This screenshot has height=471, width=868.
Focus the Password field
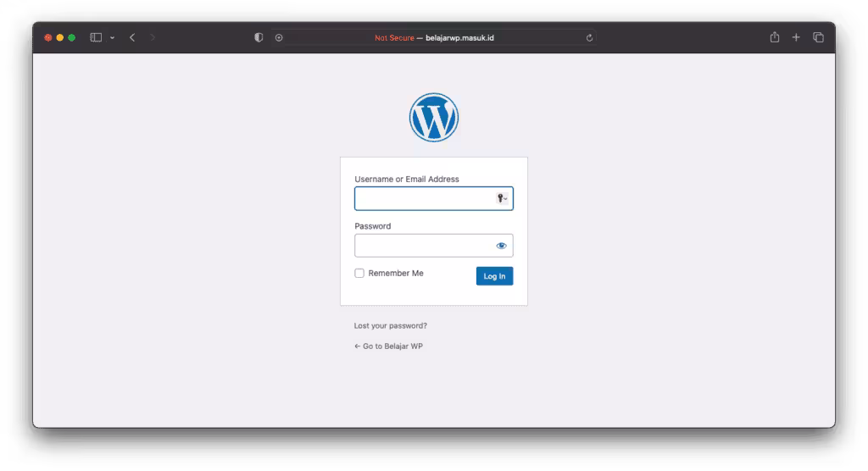433,246
